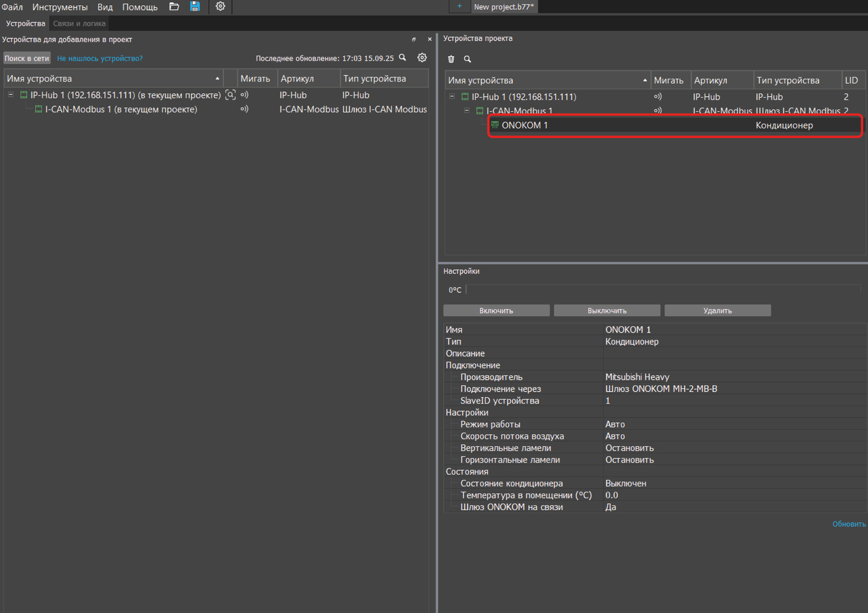Viewport: 868px width, 613px height.
Task: Switch to Связи и логика tab
Action: pyautogui.click(x=79, y=24)
